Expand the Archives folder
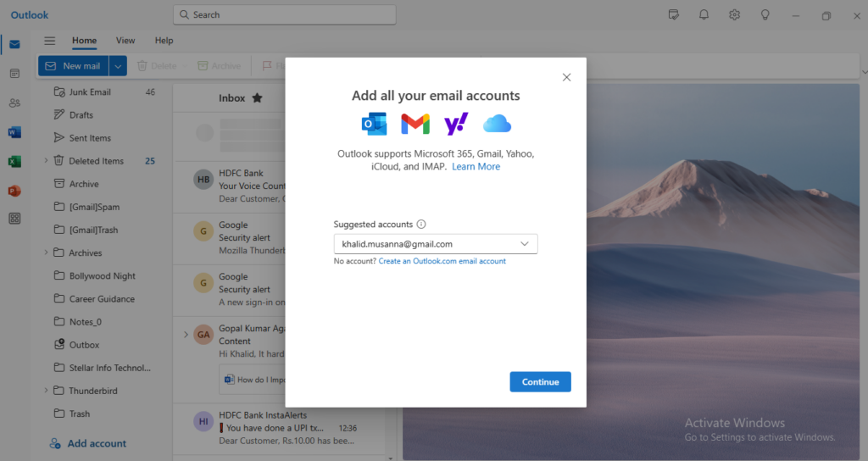Viewport: 868px width, 461px height. pos(46,253)
